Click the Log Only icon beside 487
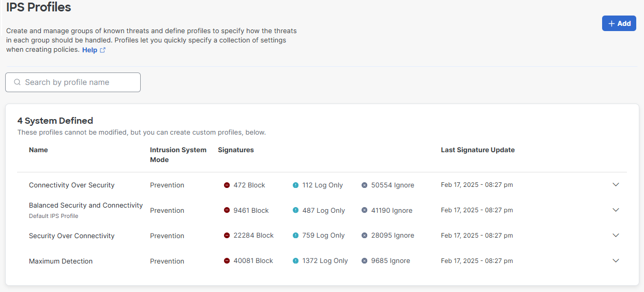The image size is (644, 292). click(295, 210)
